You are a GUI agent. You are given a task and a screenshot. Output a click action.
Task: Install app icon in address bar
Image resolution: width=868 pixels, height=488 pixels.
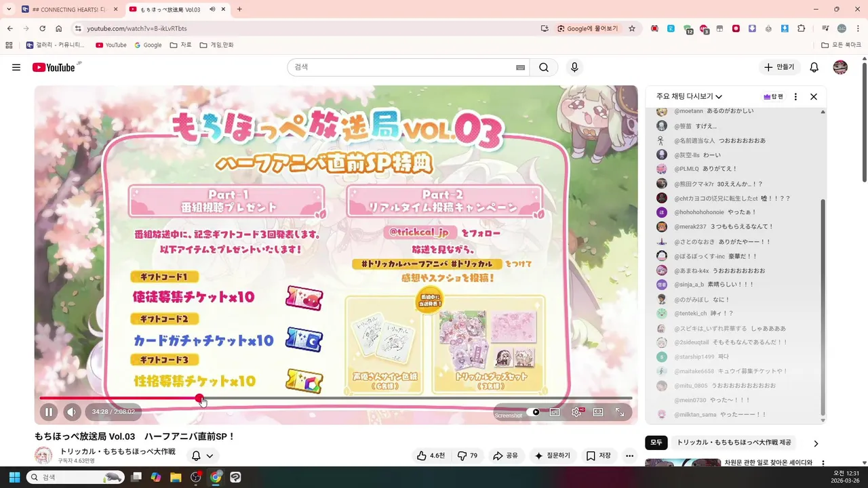coord(544,28)
